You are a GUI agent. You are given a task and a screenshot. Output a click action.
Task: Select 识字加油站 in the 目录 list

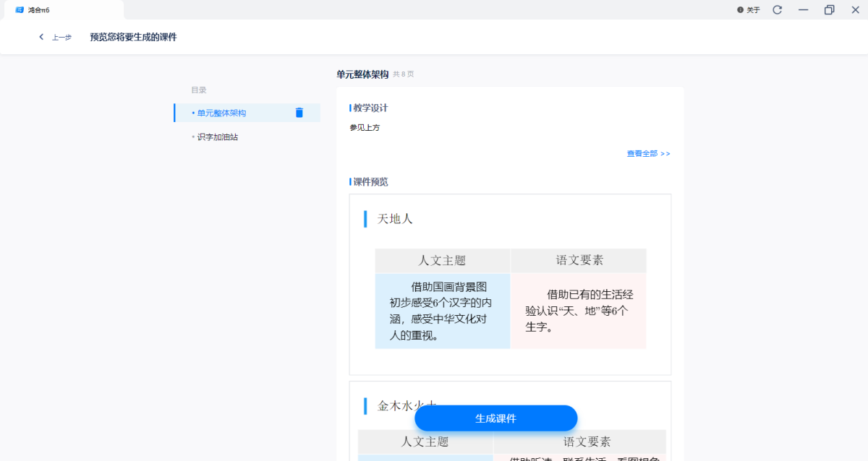click(217, 137)
